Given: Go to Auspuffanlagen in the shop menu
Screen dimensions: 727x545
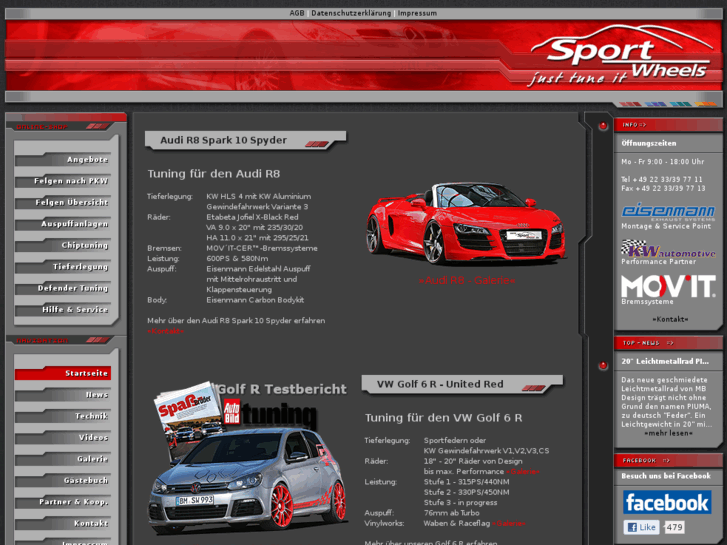Looking at the screenshot, I should coord(63,224).
